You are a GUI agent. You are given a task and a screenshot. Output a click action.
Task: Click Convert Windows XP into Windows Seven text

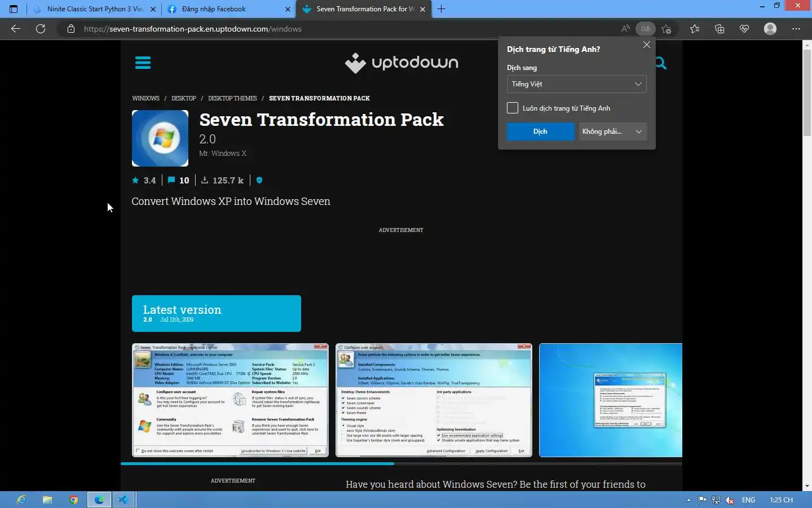[231, 202]
